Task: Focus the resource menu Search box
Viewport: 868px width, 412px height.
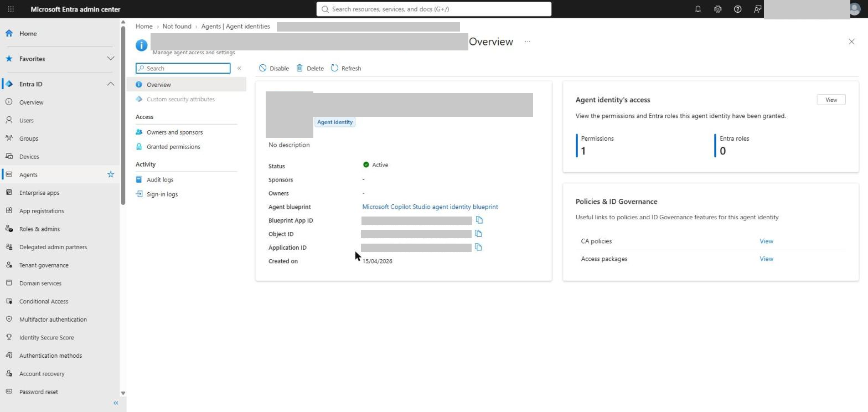Action: coord(183,68)
